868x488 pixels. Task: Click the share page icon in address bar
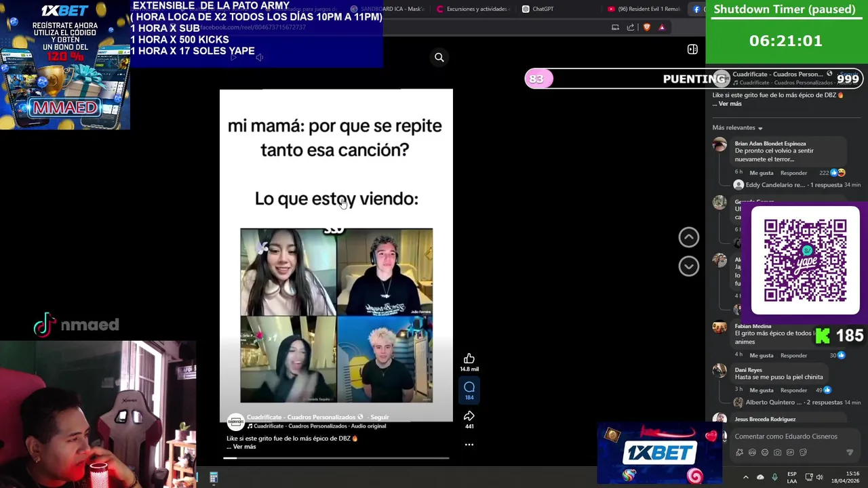pyautogui.click(x=631, y=27)
